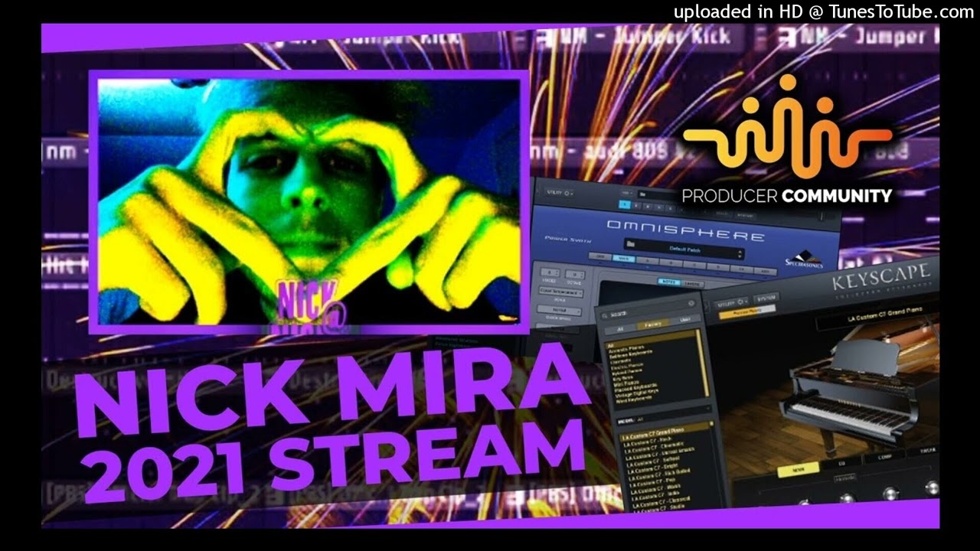Select the LA Custom C7 - Studio patch
Image resolution: width=980 pixels, height=551 pixels.
click(658, 509)
